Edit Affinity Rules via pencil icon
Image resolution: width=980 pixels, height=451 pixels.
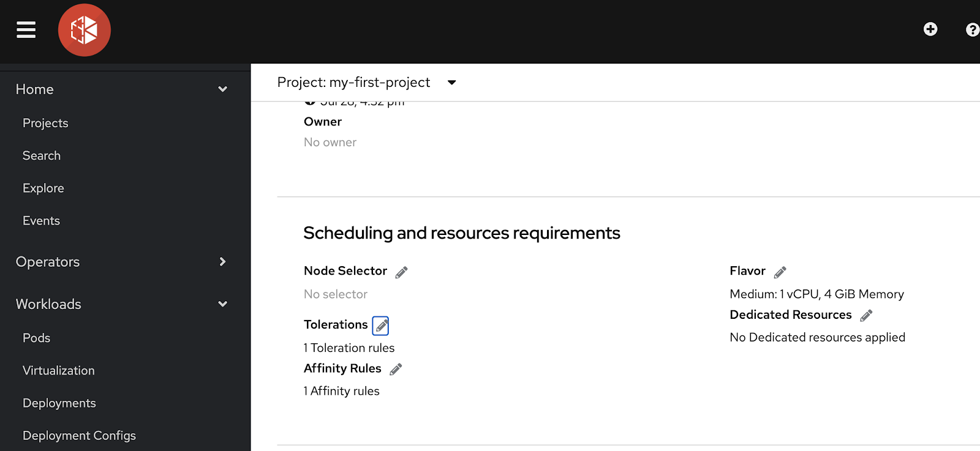[396, 369]
